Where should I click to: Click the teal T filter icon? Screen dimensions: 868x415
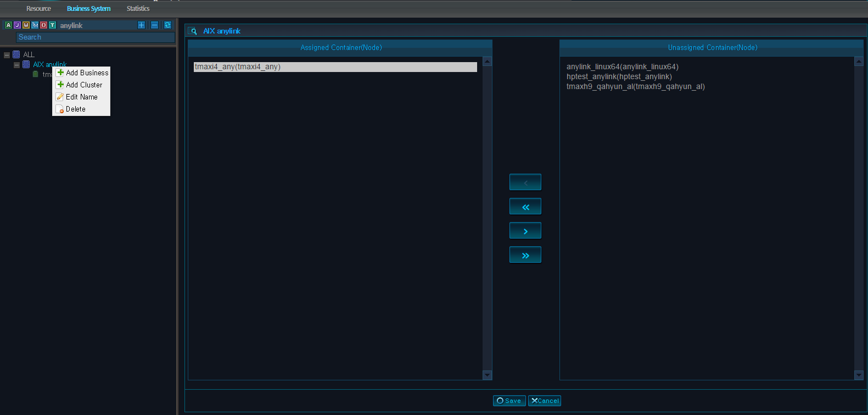point(52,25)
